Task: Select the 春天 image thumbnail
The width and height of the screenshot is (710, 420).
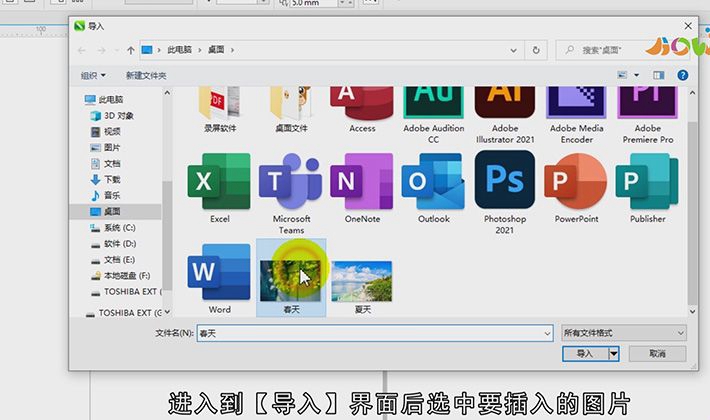Action: [x=291, y=281]
